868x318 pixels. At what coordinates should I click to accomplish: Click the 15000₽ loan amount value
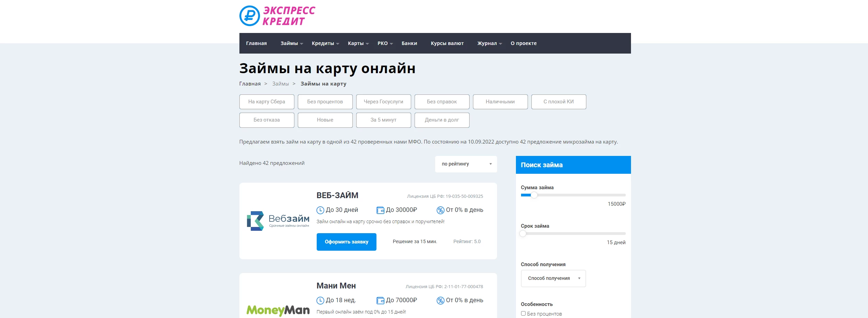point(617,204)
